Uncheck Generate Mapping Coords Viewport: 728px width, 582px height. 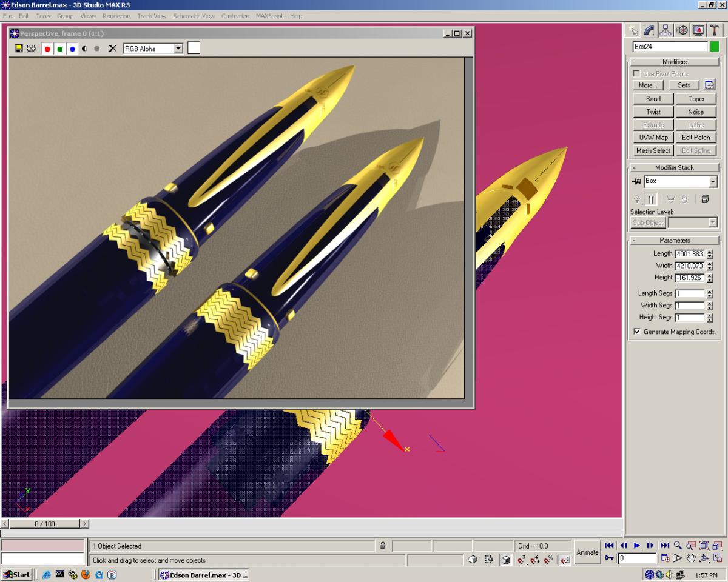coord(637,332)
